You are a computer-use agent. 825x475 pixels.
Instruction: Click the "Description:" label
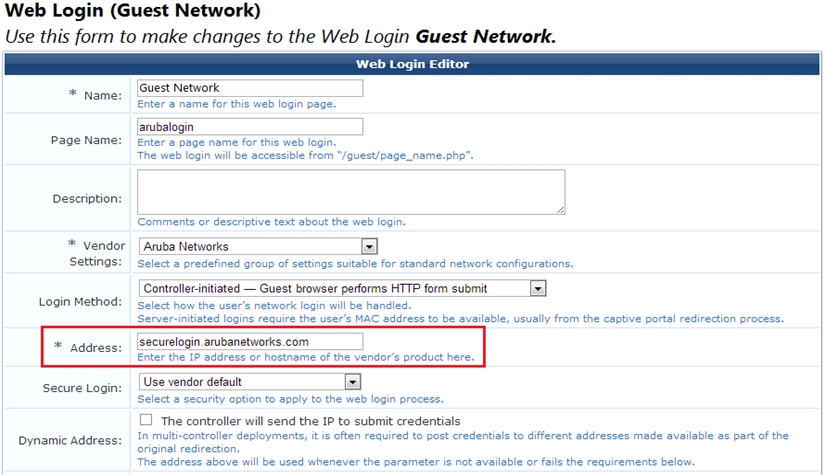click(x=87, y=199)
